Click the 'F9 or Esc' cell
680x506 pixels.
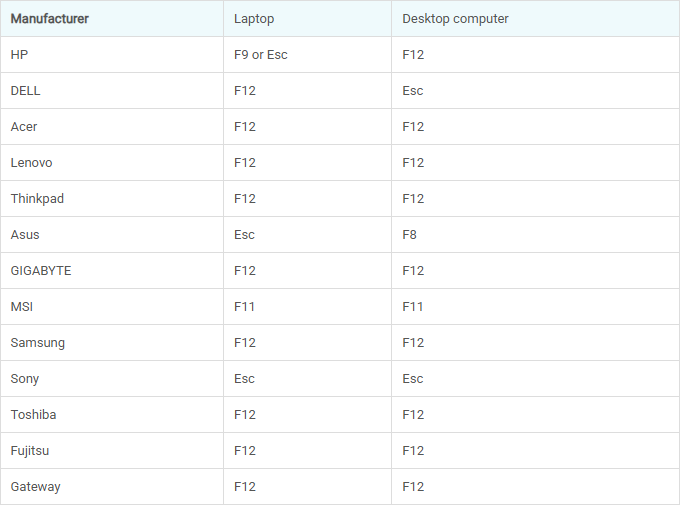(261, 55)
